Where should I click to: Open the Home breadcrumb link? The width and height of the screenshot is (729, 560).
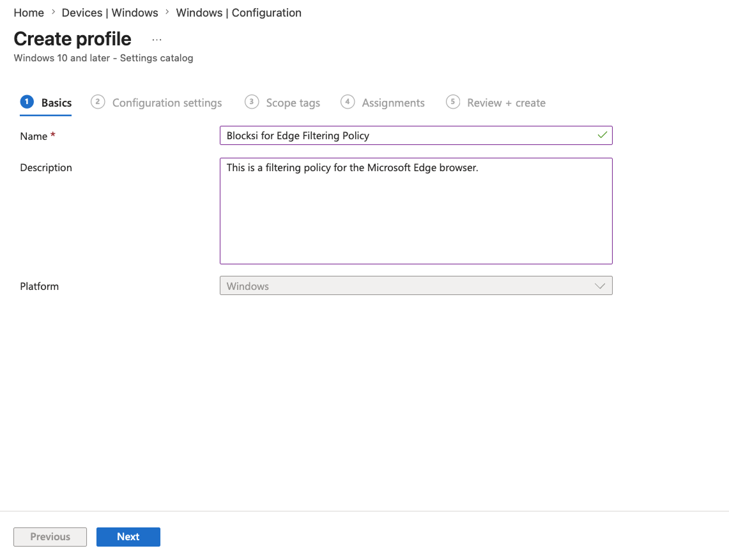tap(29, 13)
